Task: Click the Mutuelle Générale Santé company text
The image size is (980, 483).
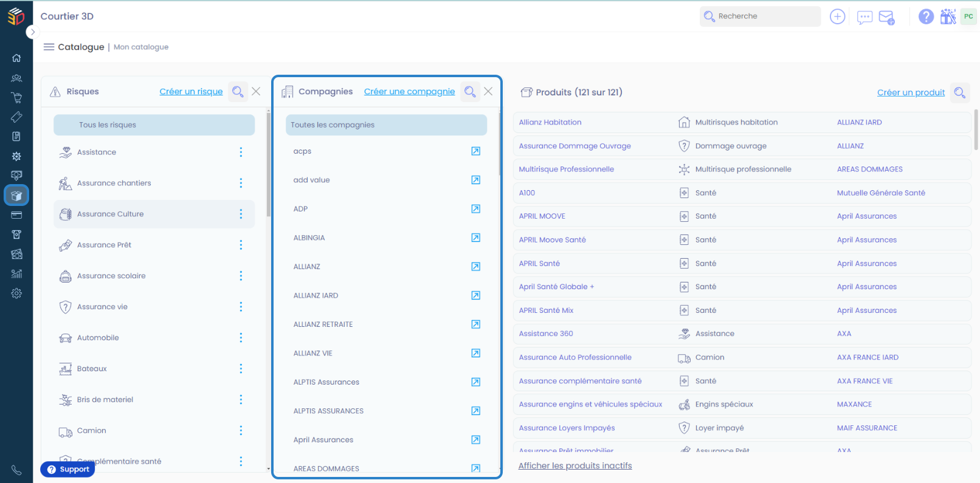Action: coord(881,193)
